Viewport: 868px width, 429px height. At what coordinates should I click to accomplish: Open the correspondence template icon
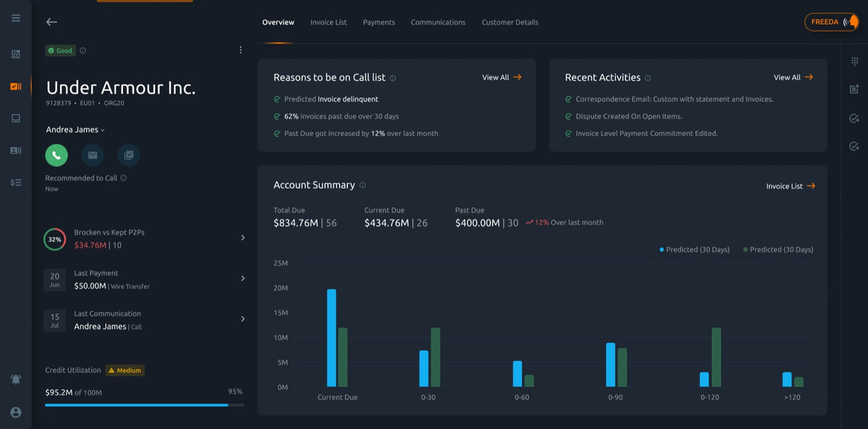(x=129, y=155)
